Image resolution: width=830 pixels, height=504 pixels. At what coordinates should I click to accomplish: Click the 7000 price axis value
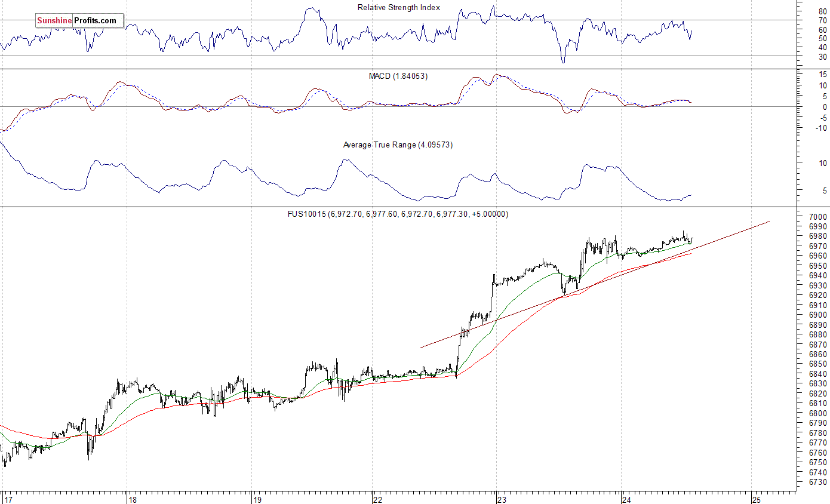coord(817,217)
